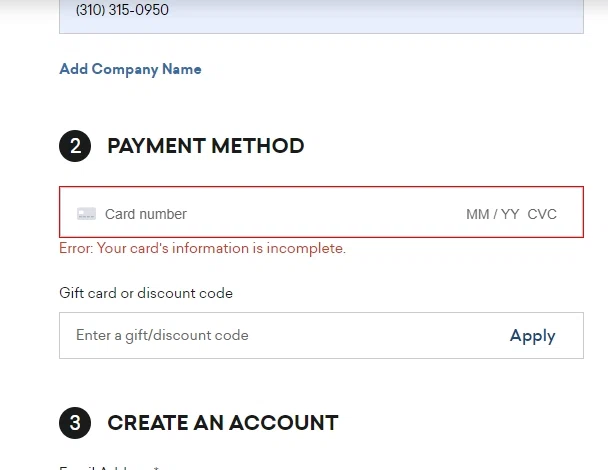Click the step 2 number badge
The width and height of the screenshot is (608, 470).
[75, 146]
